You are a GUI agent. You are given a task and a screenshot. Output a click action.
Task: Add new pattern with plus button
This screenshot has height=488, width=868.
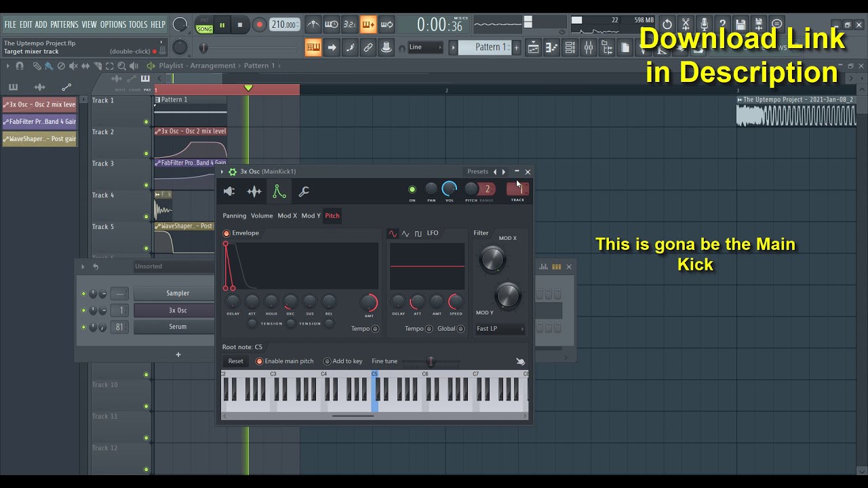tap(516, 47)
